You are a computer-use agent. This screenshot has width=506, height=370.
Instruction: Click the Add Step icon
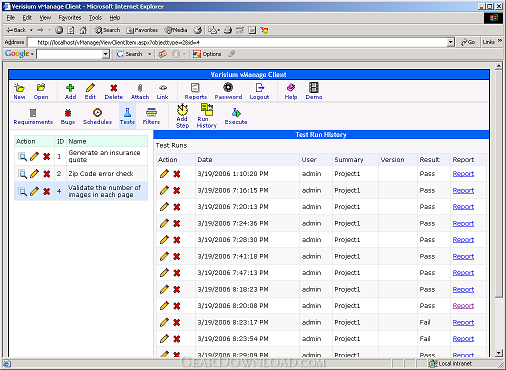click(182, 109)
